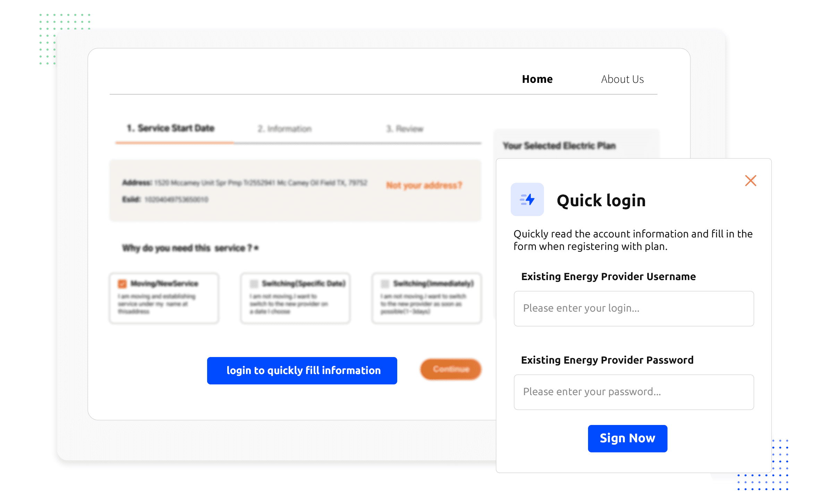
Task: Select the Service Start Date step tab
Action: pos(171,128)
